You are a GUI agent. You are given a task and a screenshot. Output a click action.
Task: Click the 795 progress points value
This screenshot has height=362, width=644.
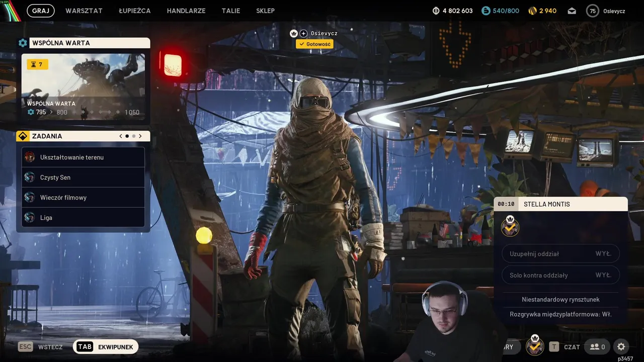[x=41, y=112]
